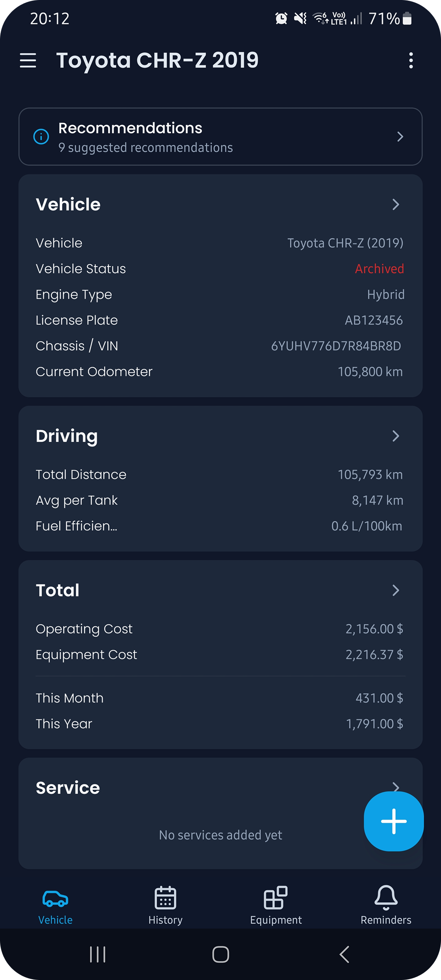Tap the Recommendations info icon
The height and width of the screenshot is (980, 441).
point(41,137)
